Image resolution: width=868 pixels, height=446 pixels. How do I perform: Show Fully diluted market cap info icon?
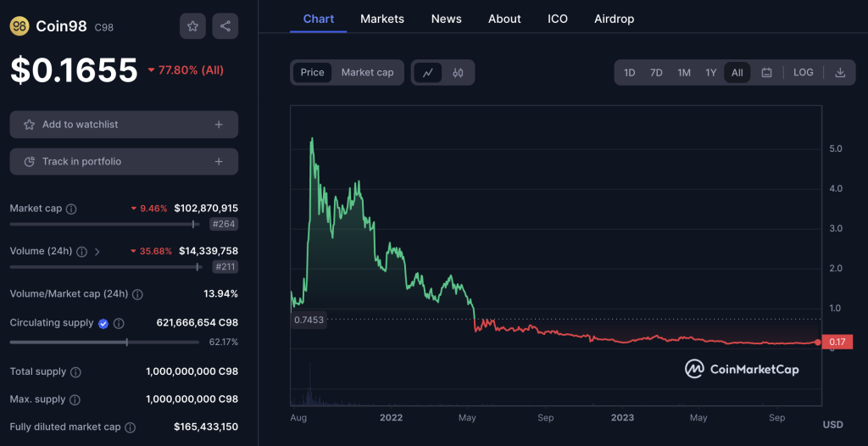[130, 427]
